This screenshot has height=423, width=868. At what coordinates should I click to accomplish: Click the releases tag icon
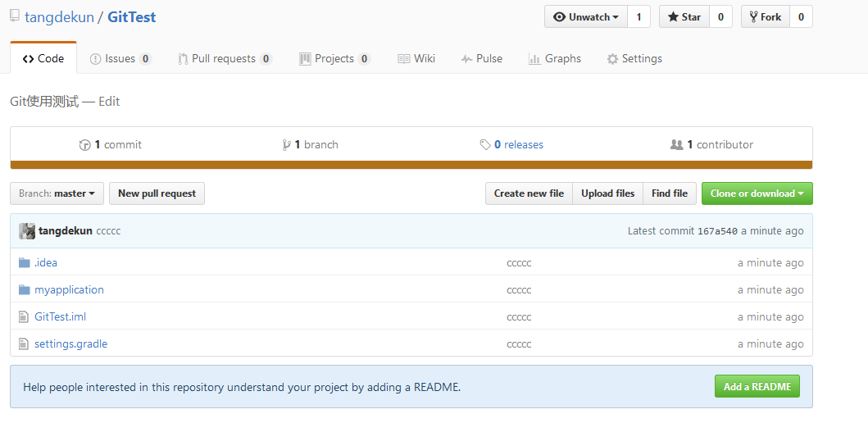[x=485, y=145]
